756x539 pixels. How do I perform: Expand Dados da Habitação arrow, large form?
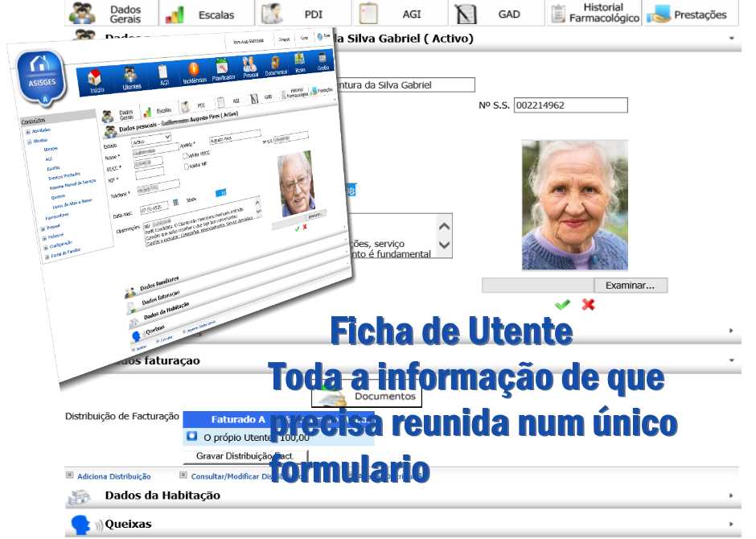pyautogui.click(x=732, y=496)
